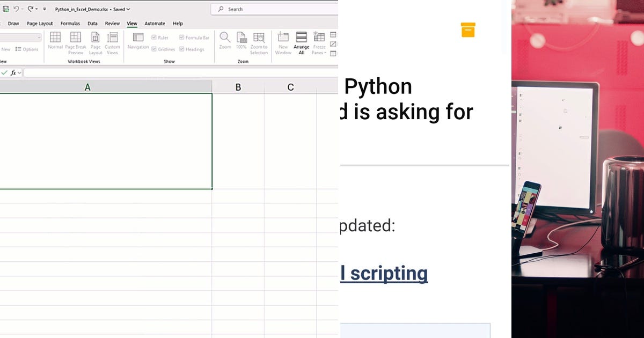The height and width of the screenshot is (338, 644).
Task: Switch to Page Break Preview
Action: point(76,43)
